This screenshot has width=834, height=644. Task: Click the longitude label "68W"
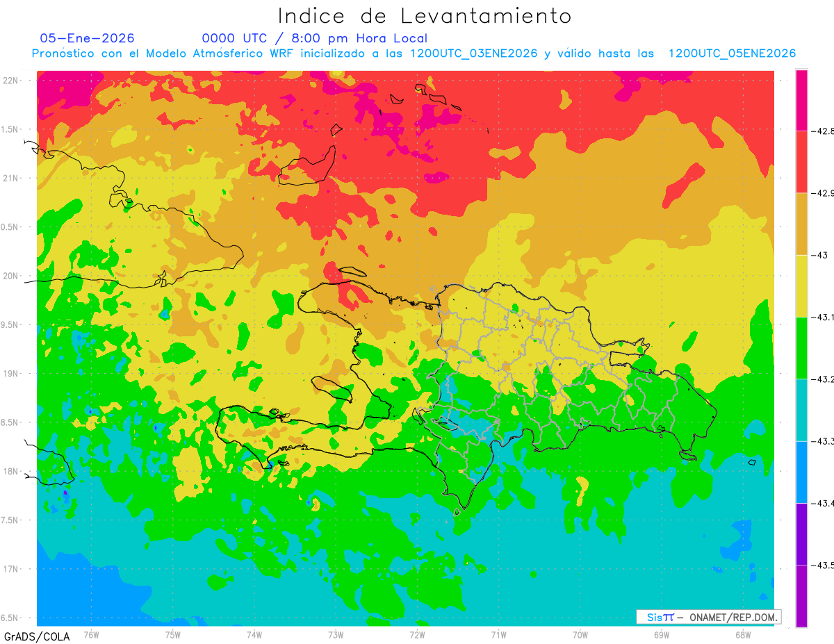743,635
